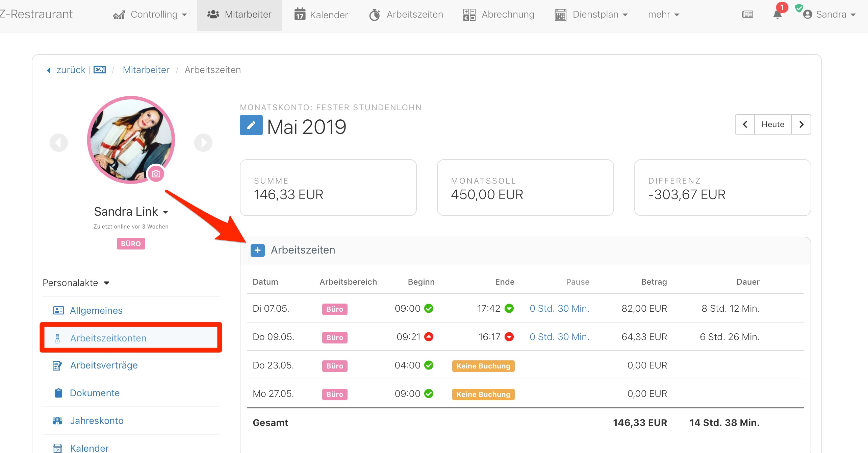868x453 pixels.
Task: Click the red up arrow beside 09:21
Action: coord(429,337)
